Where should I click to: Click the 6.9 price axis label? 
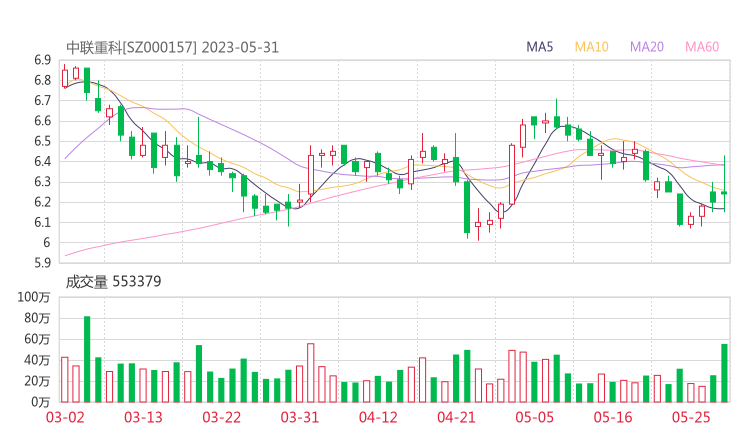(42, 60)
